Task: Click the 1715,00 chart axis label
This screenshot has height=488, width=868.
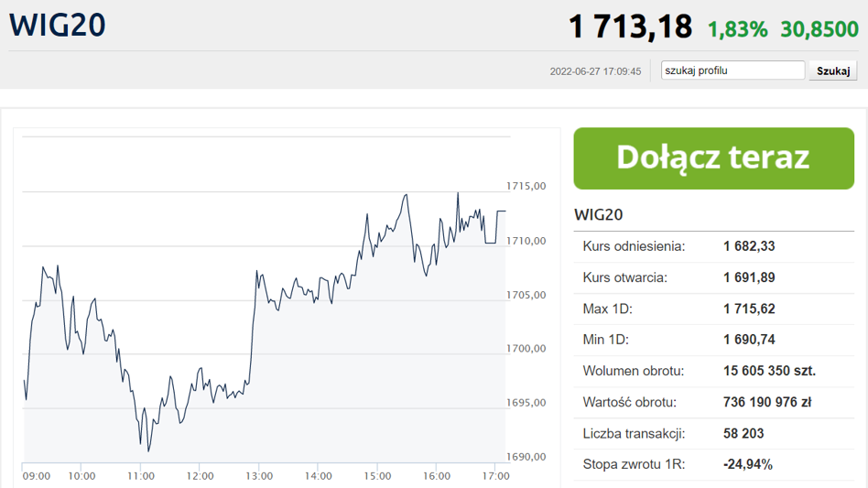Action: [x=526, y=186]
